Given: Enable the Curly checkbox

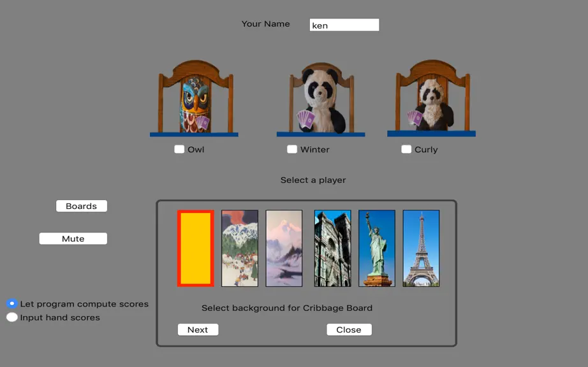Looking at the screenshot, I should pyautogui.click(x=406, y=149).
